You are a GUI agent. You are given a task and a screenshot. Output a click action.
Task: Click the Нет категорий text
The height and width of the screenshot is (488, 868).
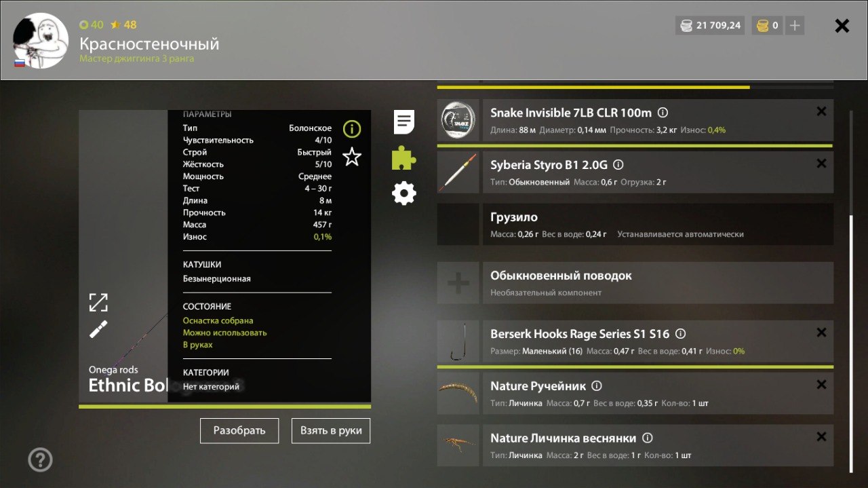coord(211,387)
